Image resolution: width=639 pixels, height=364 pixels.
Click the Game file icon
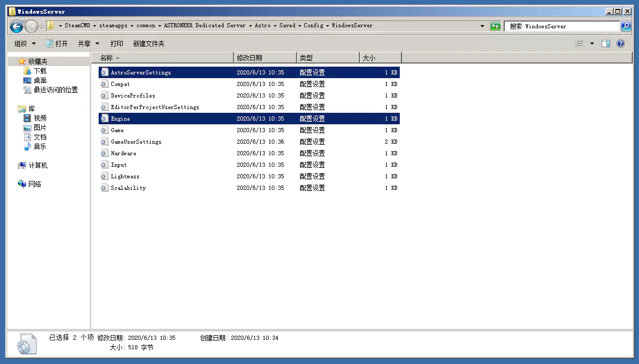coord(104,130)
